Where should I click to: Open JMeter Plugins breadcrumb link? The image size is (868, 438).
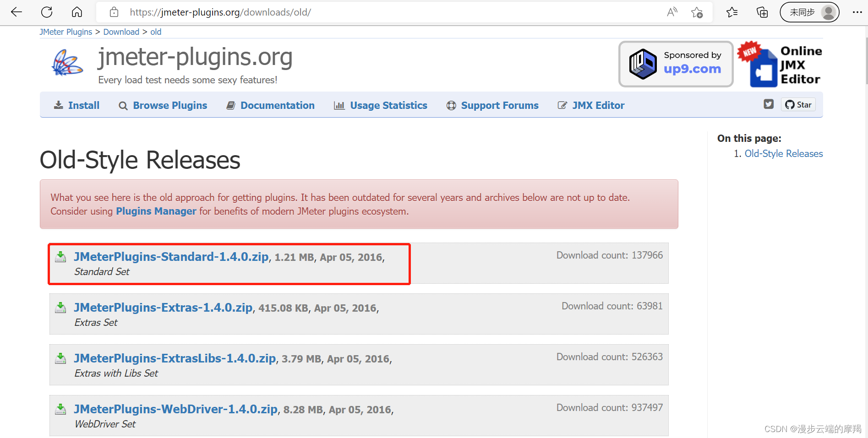pyautogui.click(x=66, y=32)
